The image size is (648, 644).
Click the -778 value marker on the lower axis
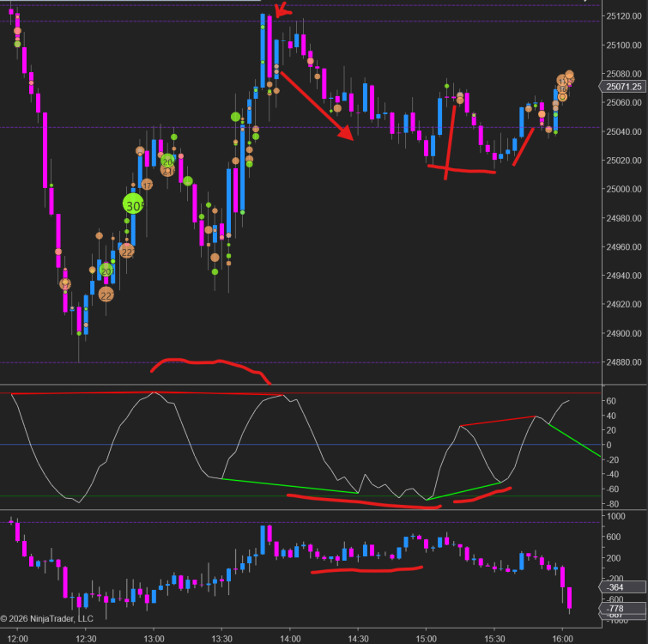point(615,608)
